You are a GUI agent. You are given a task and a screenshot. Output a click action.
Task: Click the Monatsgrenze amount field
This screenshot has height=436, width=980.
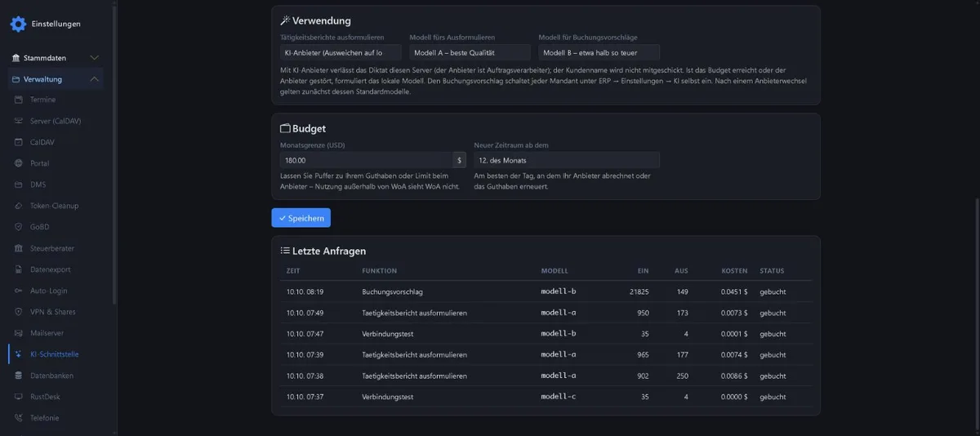click(366, 160)
